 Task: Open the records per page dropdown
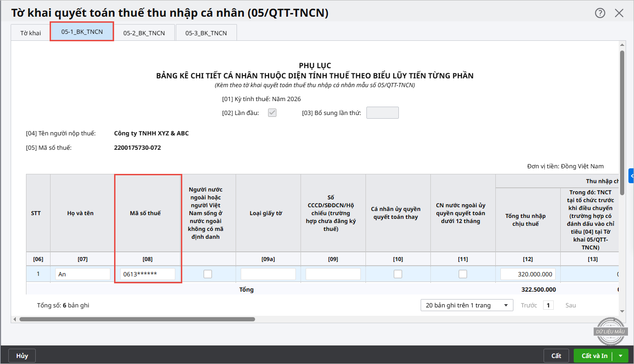coord(467,305)
